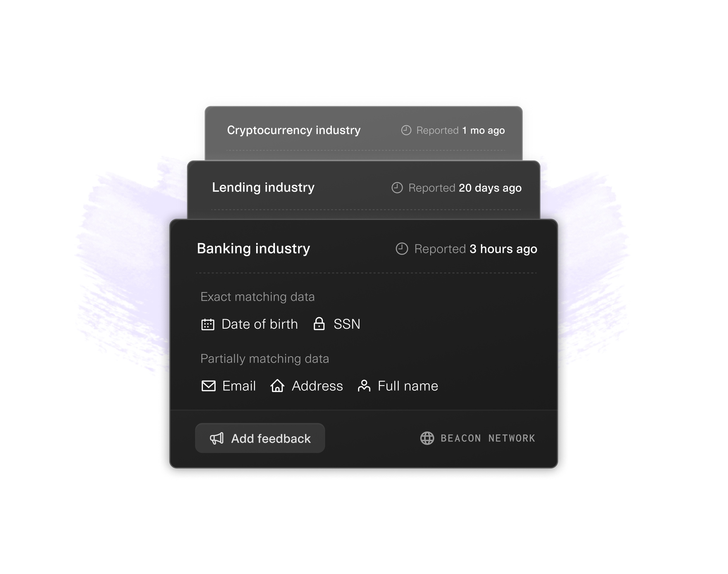Click the megaphone icon in Add feedback
The width and height of the screenshot is (728, 574).
tap(217, 438)
